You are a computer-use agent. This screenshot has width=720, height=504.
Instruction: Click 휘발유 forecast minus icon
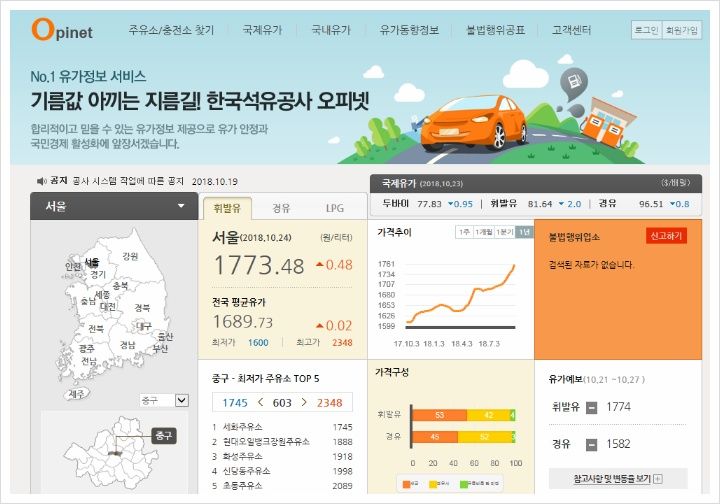[x=592, y=408]
